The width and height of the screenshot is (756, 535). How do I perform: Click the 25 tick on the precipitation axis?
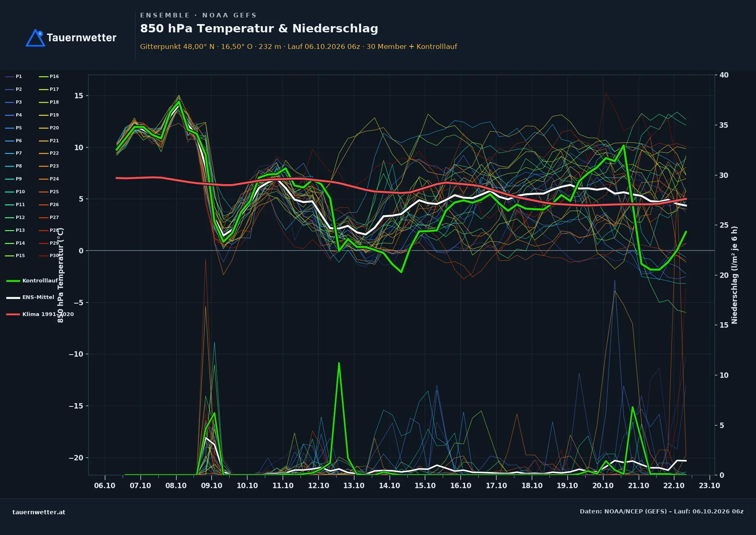coord(724,225)
